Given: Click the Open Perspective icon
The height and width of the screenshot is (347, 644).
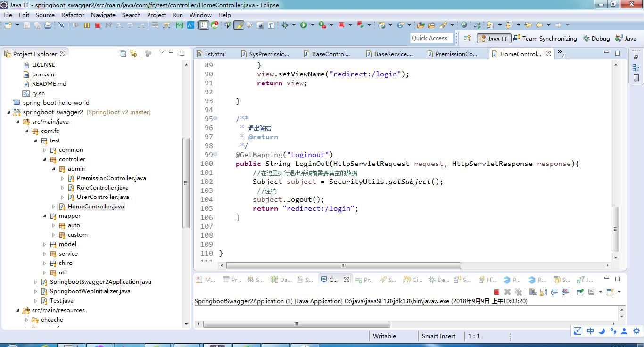Looking at the screenshot, I should point(467,39).
